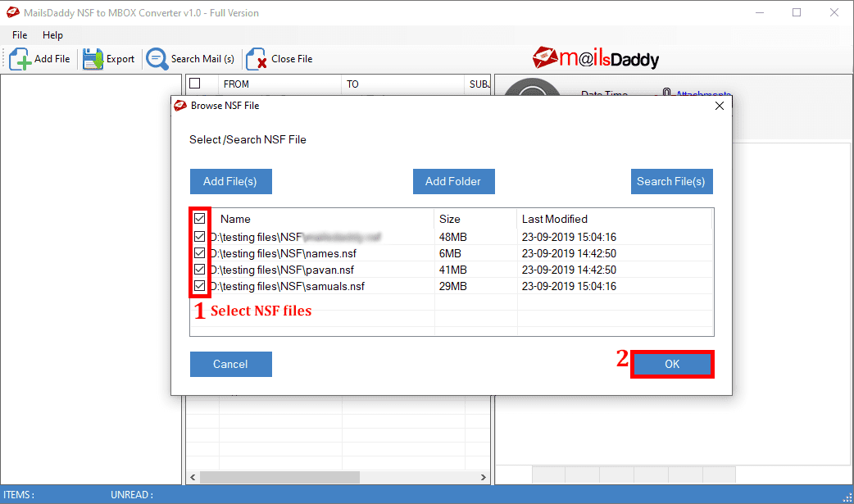Uncheck the names.nsf file checkbox
The image size is (854, 504).
coord(199,252)
